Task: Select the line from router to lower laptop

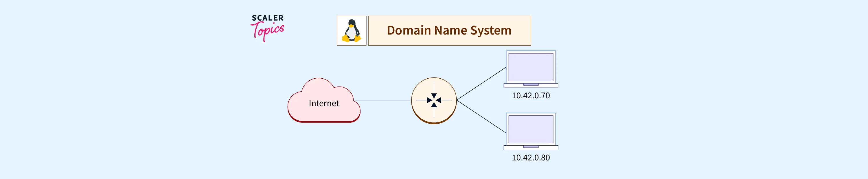Action: [x=481, y=117]
